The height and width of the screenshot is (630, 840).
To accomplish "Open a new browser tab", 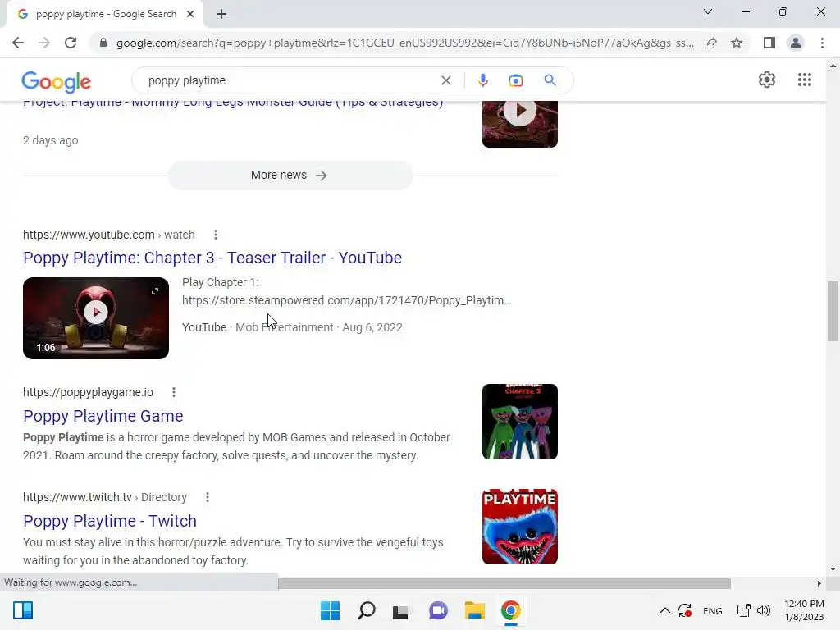I will click(221, 14).
